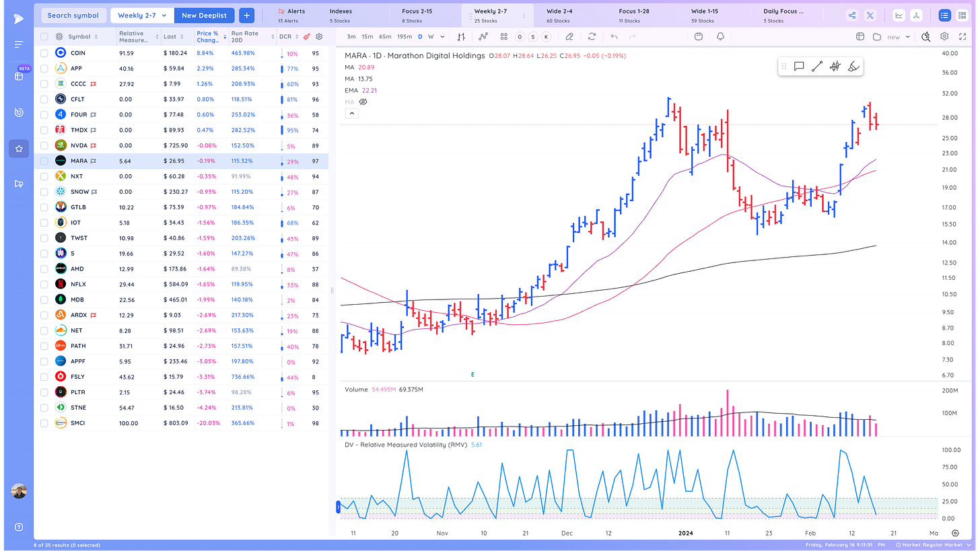This screenshot has height=551, width=980.
Task: Toggle the S chart option
Action: point(532,37)
